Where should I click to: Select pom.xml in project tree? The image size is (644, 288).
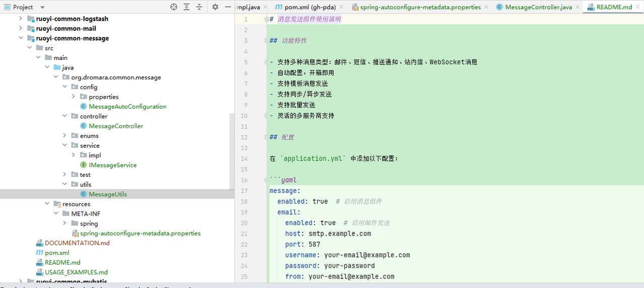[57, 253]
